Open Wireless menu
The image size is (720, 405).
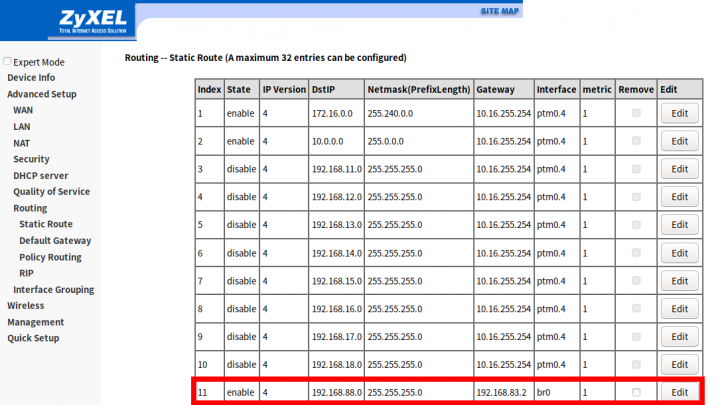coord(26,306)
